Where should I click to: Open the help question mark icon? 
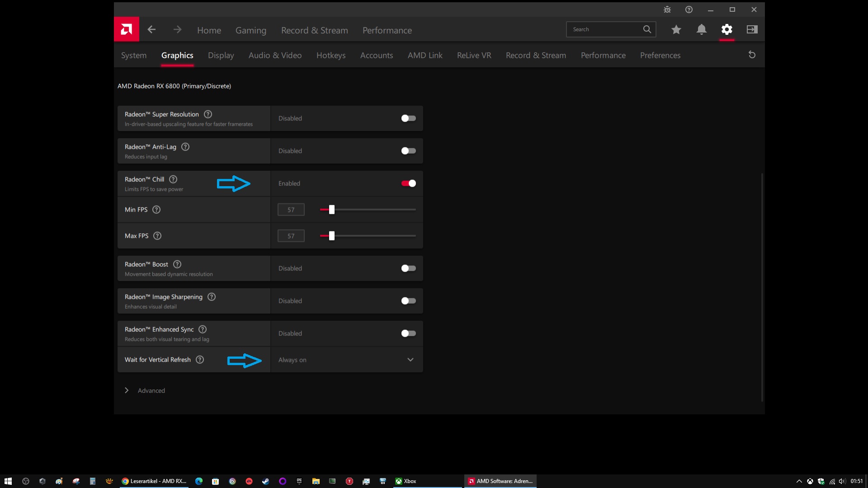(689, 9)
